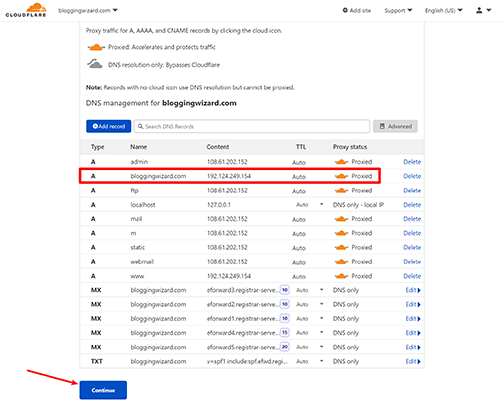
Task: Focus the Search DNS Records field
Action: point(252,126)
